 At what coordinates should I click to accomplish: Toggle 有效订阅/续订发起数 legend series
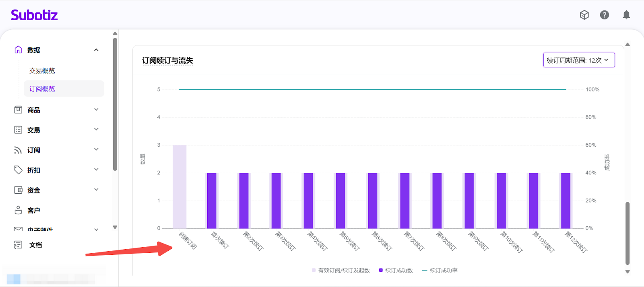[x=341, y=271]
